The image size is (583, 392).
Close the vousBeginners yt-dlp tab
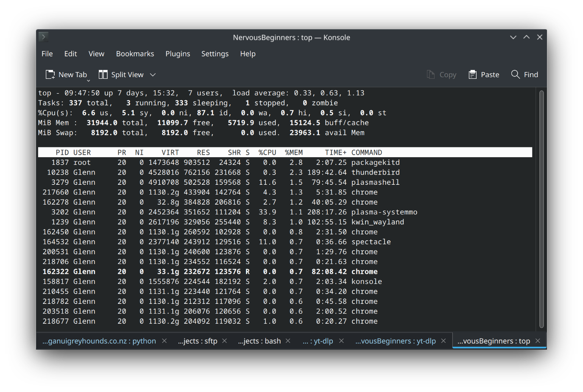tap(444, 341)
